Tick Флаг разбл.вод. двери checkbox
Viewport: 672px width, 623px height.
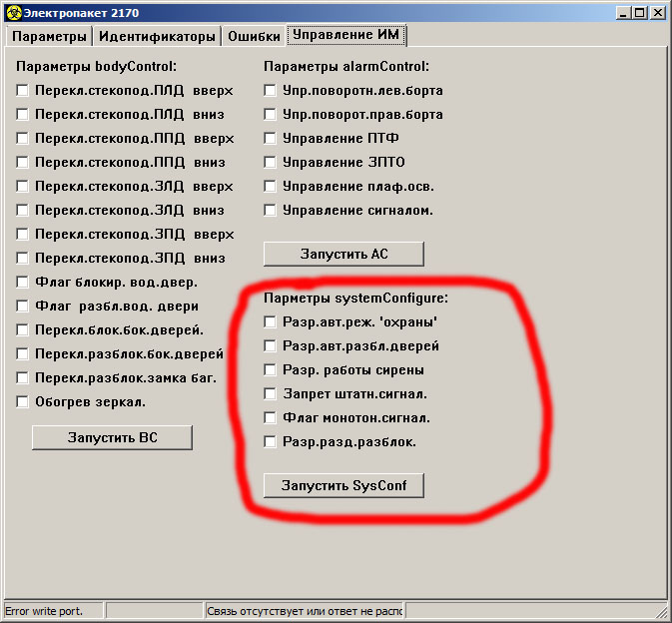tap(22, 307)
